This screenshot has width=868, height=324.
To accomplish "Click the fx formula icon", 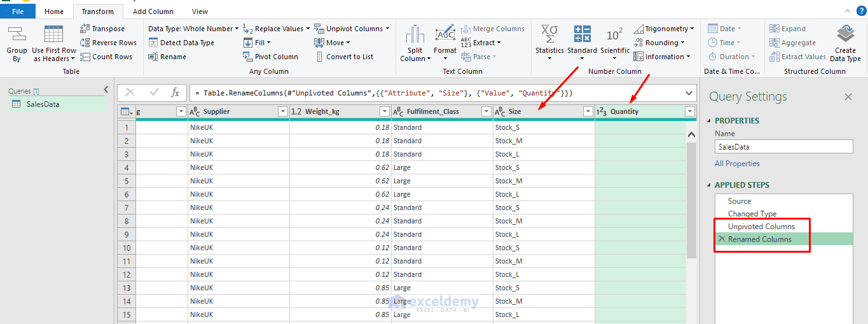I will click(x=176, y=93).
